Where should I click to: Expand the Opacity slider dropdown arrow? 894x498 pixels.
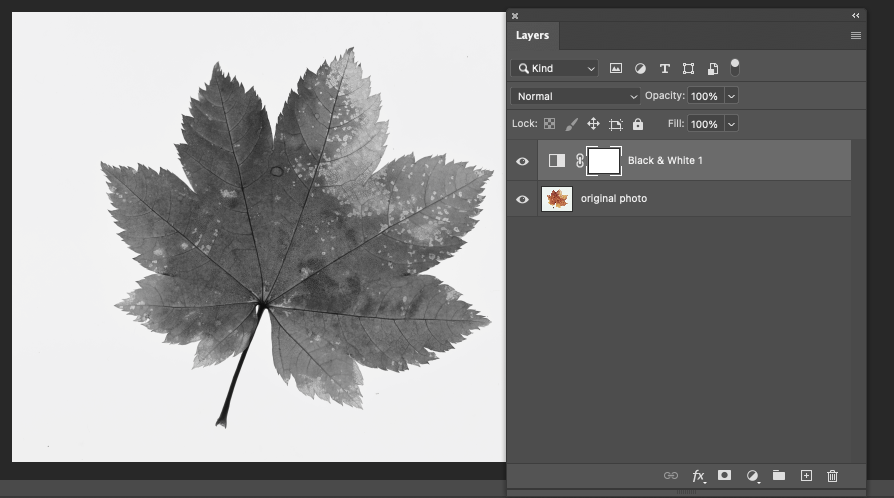731,96
